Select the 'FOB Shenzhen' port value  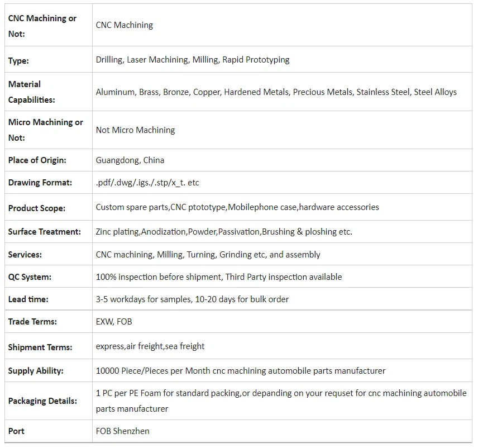click(x=122, y=431)
